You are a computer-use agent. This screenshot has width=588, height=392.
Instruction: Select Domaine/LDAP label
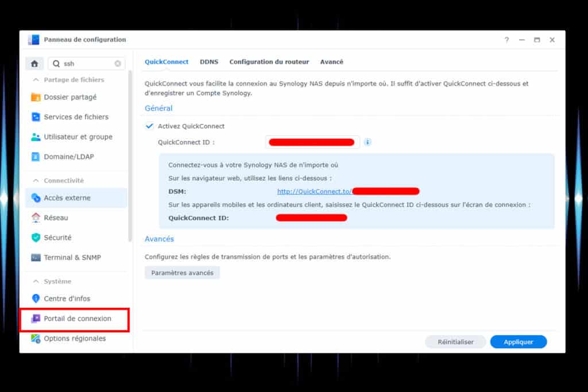click(x=69, y=157)
